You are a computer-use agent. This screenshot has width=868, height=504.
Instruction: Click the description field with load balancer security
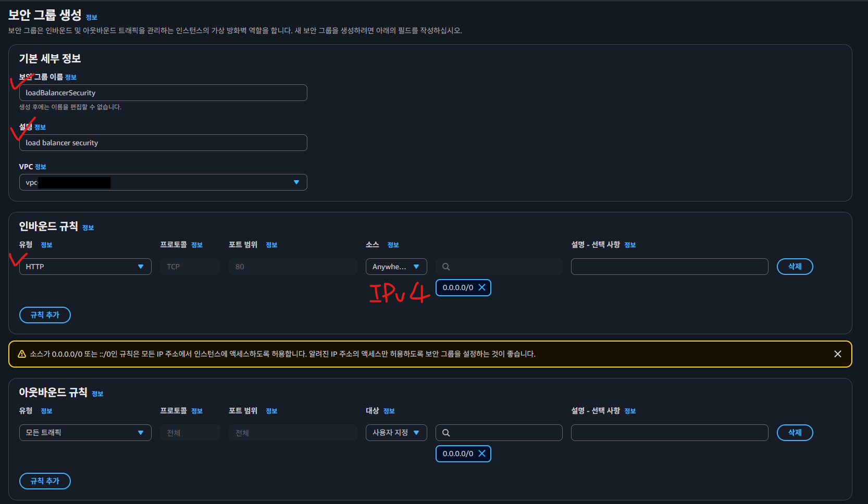click(x=163, y=143)
